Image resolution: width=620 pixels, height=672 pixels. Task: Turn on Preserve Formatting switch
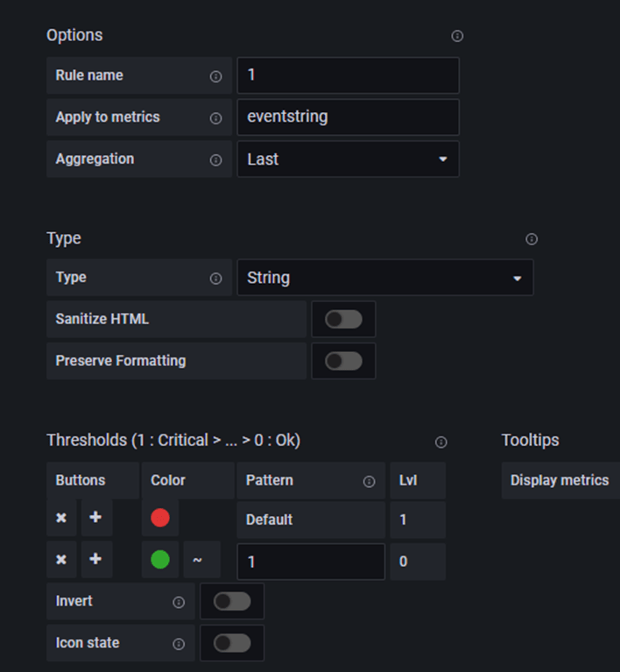click(343, 361)
